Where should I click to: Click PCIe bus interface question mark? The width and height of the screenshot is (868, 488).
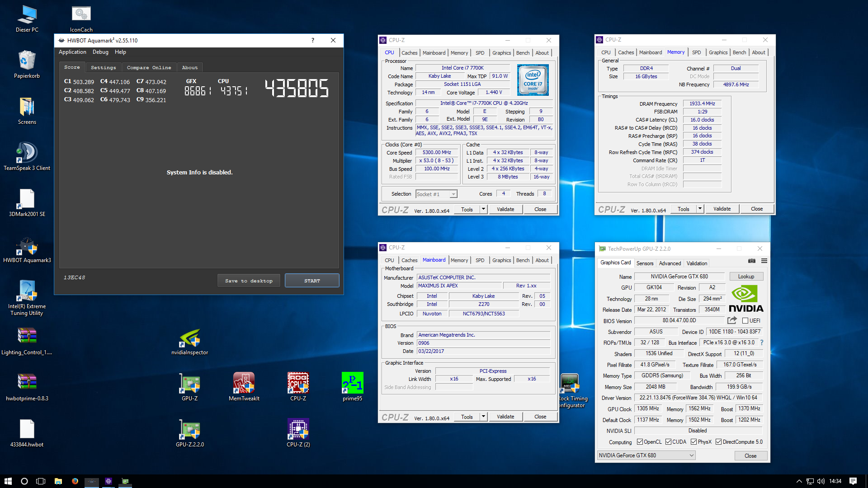pyautogui.click(x=762, y=343)
